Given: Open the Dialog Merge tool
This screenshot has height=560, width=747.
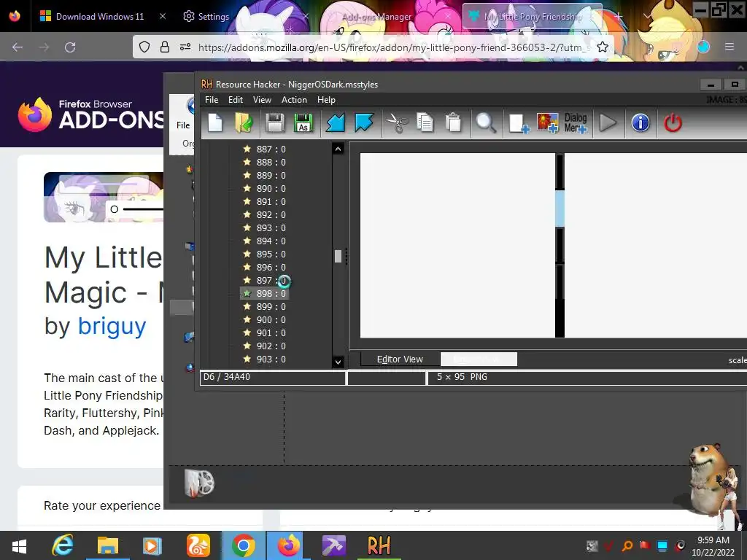Looking at the screenshot, I should [x=576, y=122].
